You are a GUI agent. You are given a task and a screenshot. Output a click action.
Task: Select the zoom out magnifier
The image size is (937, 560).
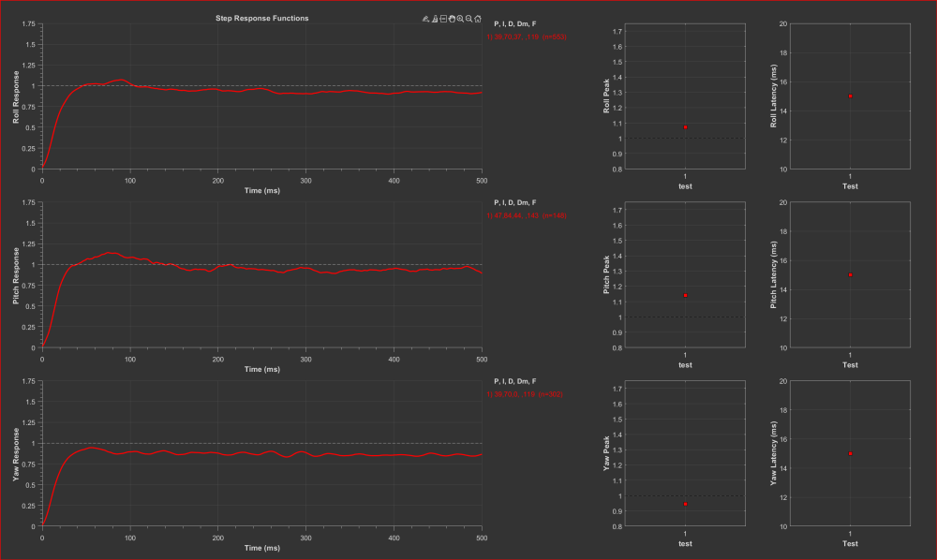coord(469,19)
